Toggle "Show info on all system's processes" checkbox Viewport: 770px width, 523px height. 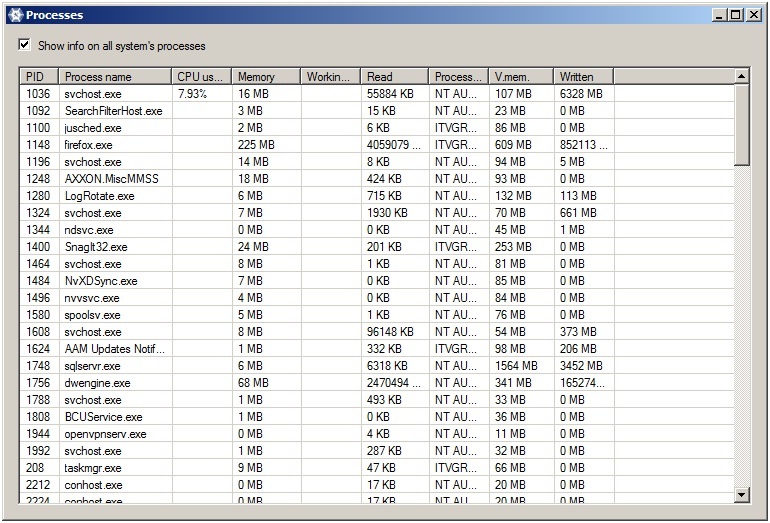pyautogui.click(x=25, y=46)
